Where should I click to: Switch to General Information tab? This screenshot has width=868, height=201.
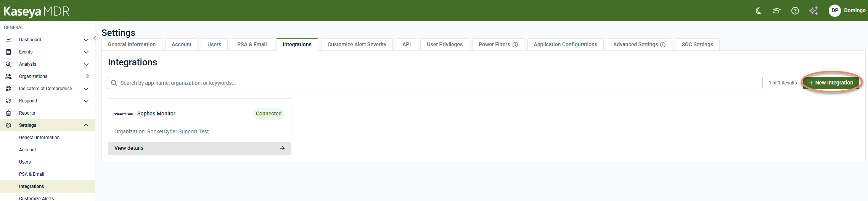[x=132, y=44]
